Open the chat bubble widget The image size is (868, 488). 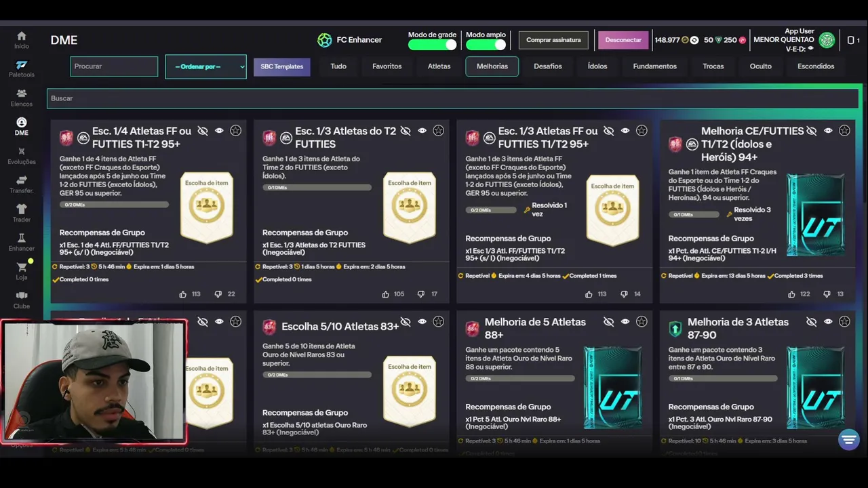coord(848,439)
